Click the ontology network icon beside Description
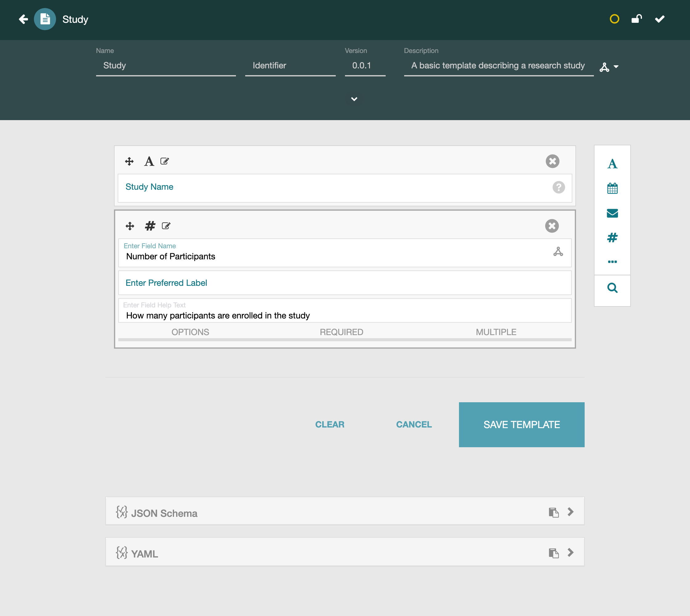The height and width of the screenshot is (616, 690). (x=604, y=67)
